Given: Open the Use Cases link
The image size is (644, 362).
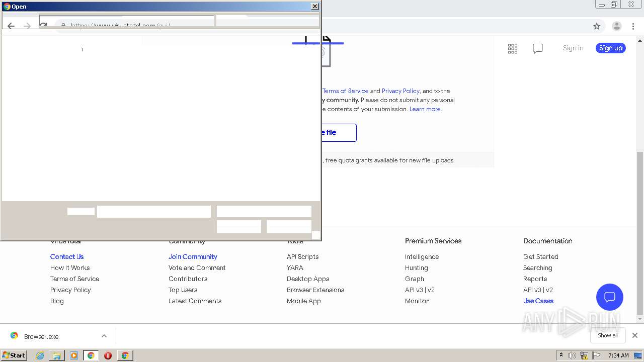Looking at the screenshot, I should tap(538, 301).
